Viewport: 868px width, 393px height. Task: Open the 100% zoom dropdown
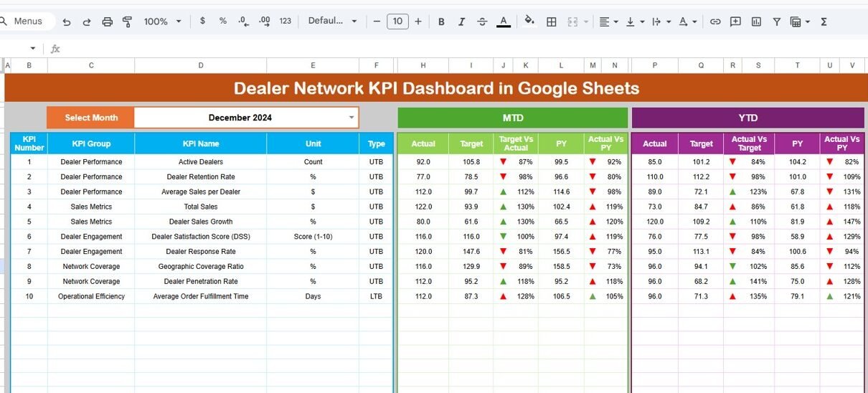[x=162, y=22]
